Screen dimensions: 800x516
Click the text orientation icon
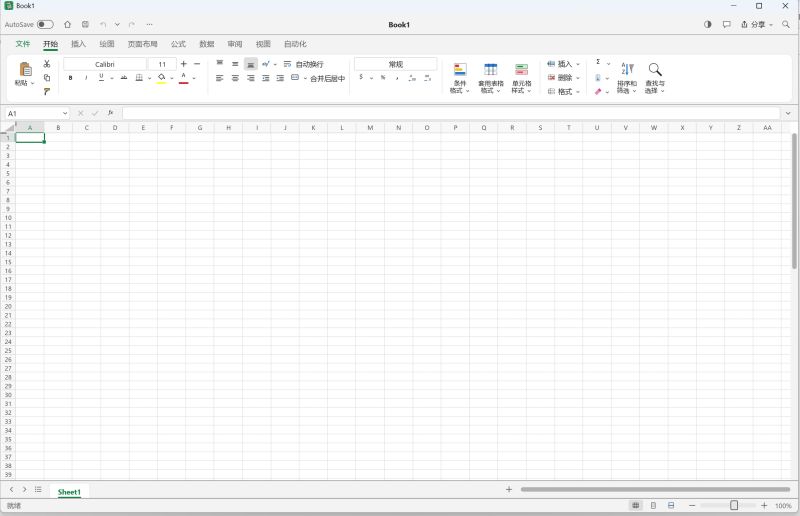(x=266, y=64)
